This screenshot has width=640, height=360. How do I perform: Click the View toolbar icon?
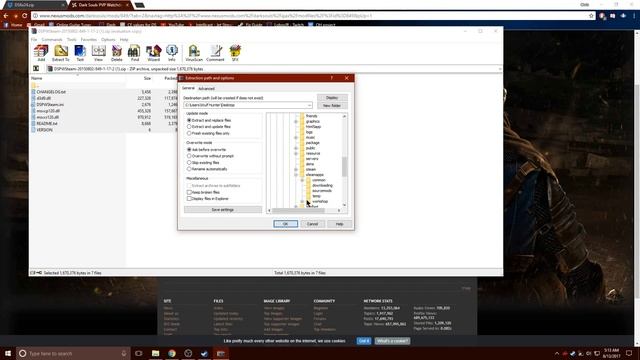[98, 53]
